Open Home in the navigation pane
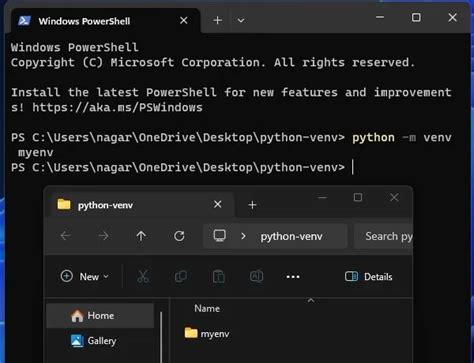 [x=100, y=315]
